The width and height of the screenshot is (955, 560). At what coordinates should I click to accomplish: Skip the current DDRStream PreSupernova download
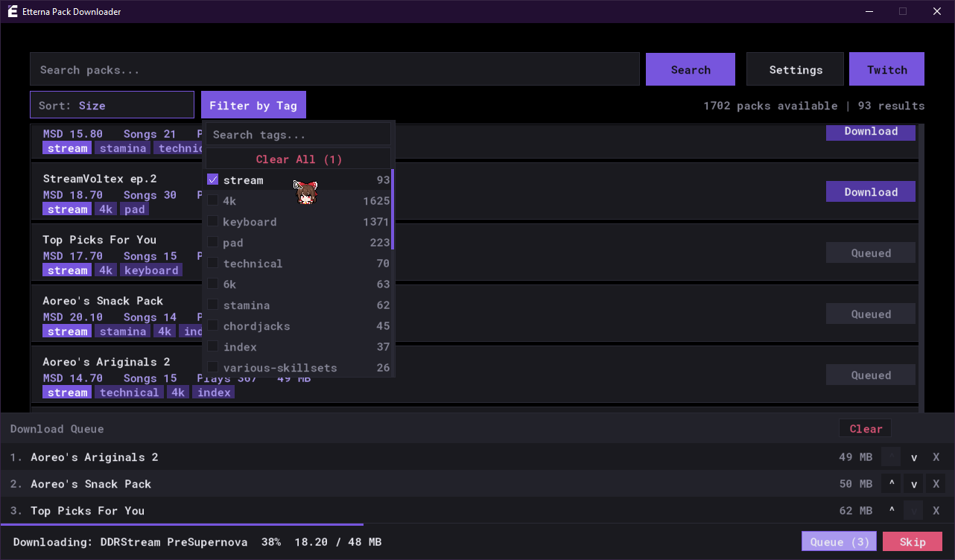point(913,542)
